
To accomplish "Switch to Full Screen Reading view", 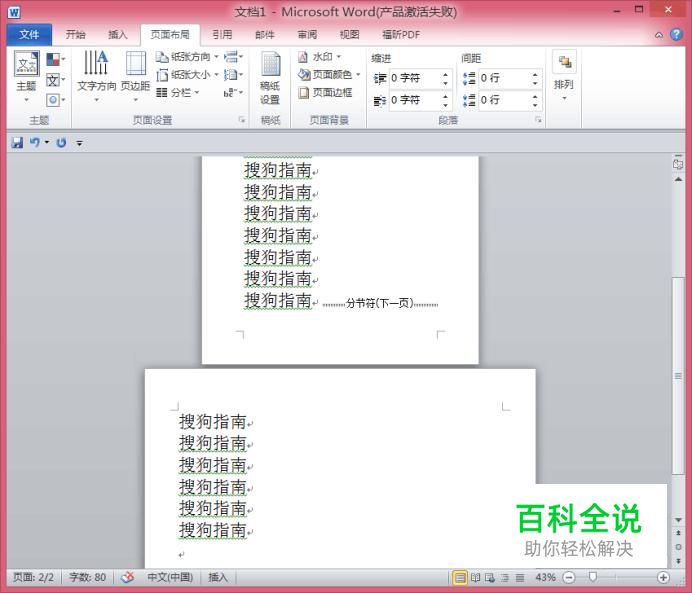I will tap(475, 577).
